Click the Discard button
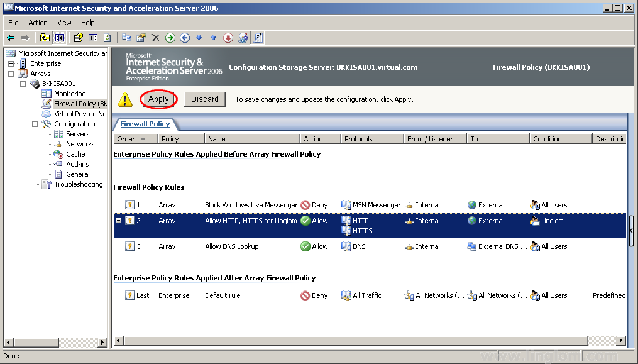The image size is (638, 364). [205, 99]
